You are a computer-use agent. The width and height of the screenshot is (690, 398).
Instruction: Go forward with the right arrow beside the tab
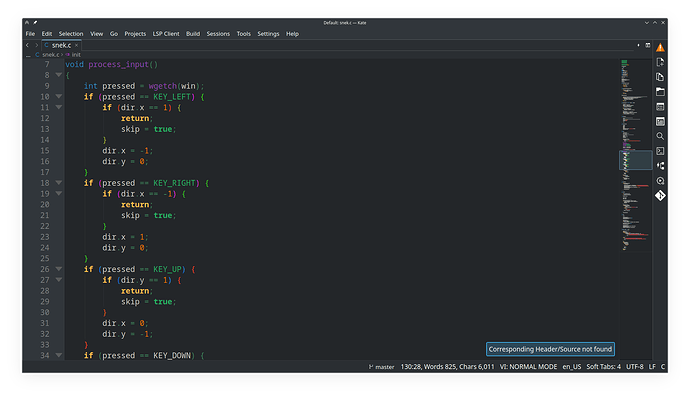coord(37,45)
